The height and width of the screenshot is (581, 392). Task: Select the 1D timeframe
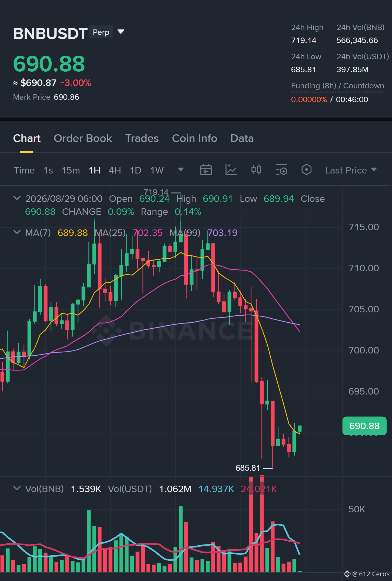(x=136, y=170)
